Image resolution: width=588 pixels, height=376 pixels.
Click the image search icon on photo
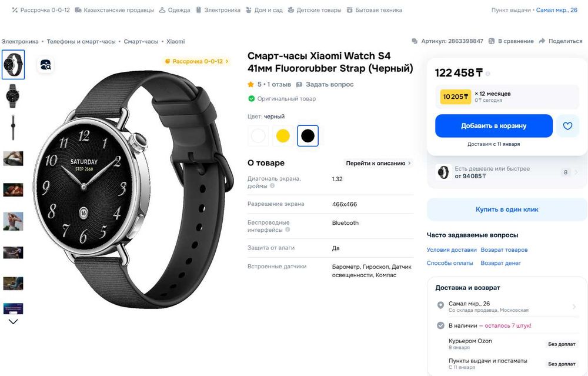click(45, 65)
